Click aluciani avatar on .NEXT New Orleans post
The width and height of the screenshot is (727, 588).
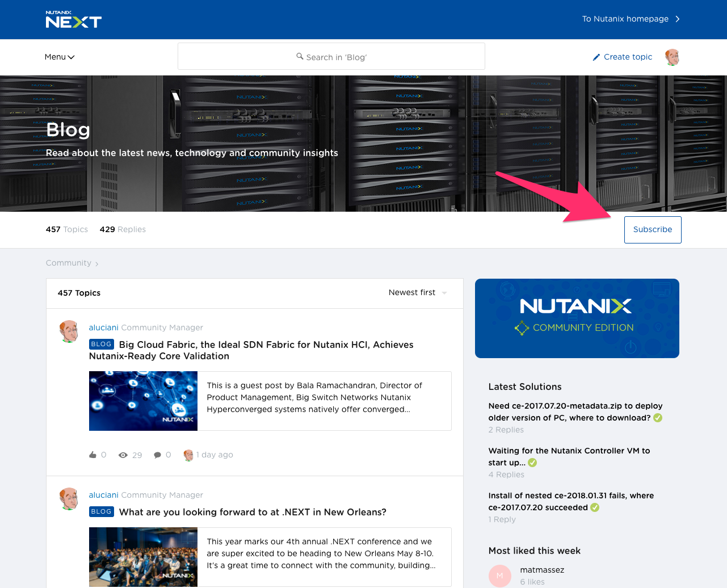click(69, 499)
